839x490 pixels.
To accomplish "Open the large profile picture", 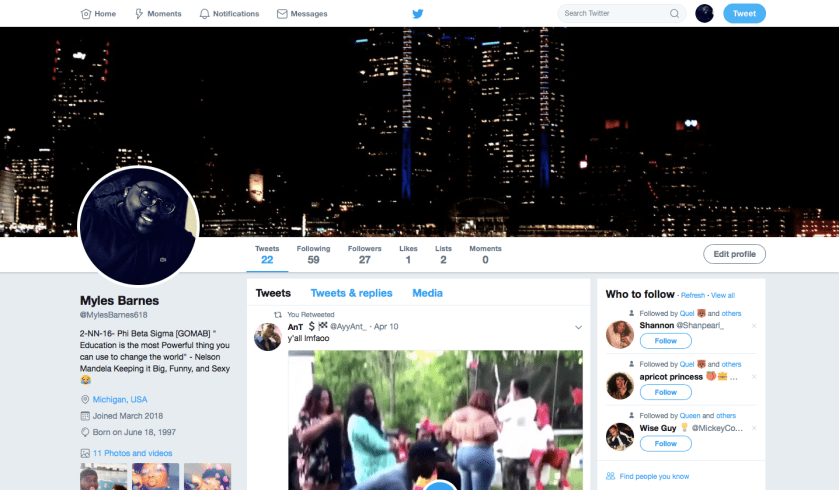I will coord(138,227).
